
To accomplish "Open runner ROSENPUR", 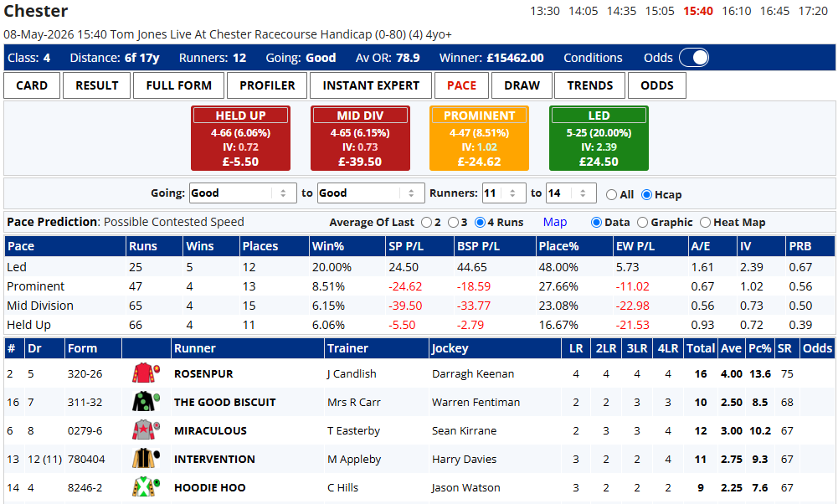I will tap(203, 373).
